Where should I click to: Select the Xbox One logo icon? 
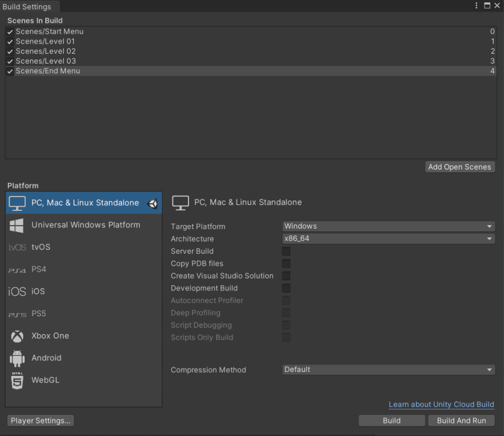[x=17, y=336]
